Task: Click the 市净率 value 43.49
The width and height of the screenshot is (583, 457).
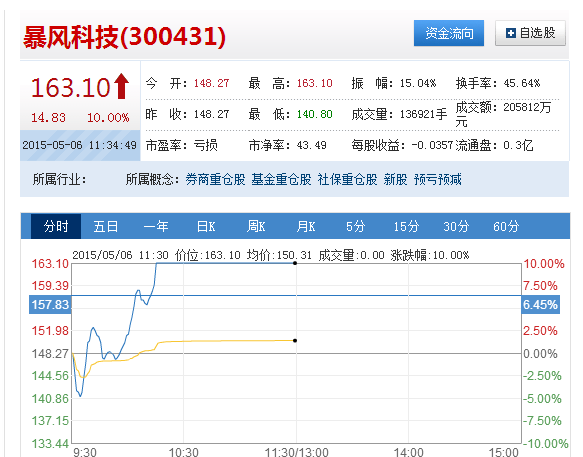Action: [x=312, y=145]
